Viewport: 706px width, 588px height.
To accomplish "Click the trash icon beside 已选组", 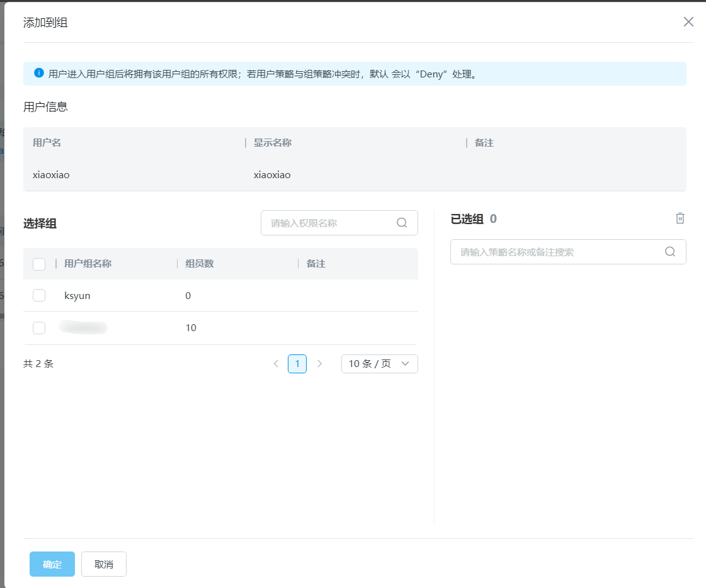I will [680, 218].
